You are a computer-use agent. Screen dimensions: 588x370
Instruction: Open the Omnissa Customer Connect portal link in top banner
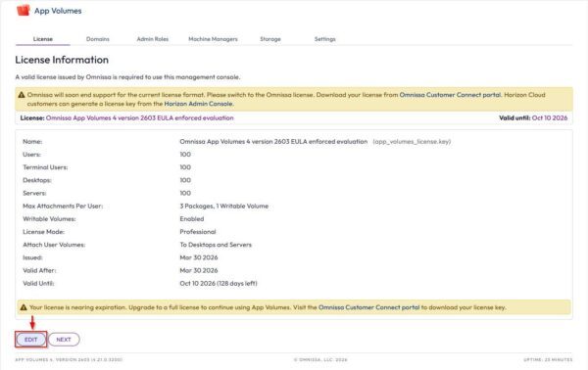450,95
